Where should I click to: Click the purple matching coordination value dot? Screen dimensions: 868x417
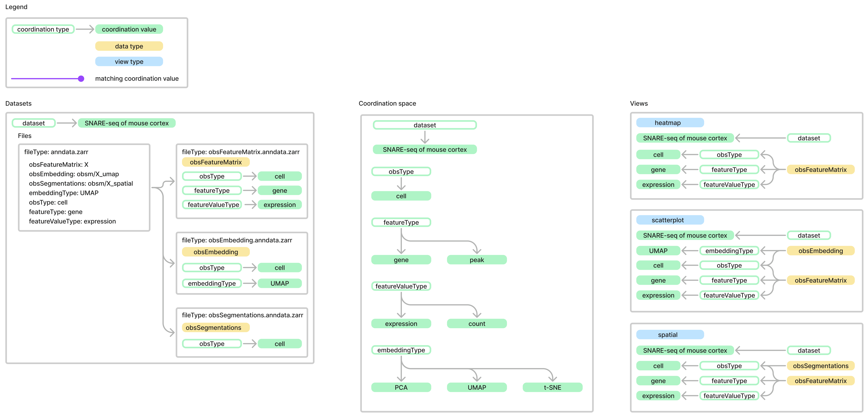tap(81, 79)
